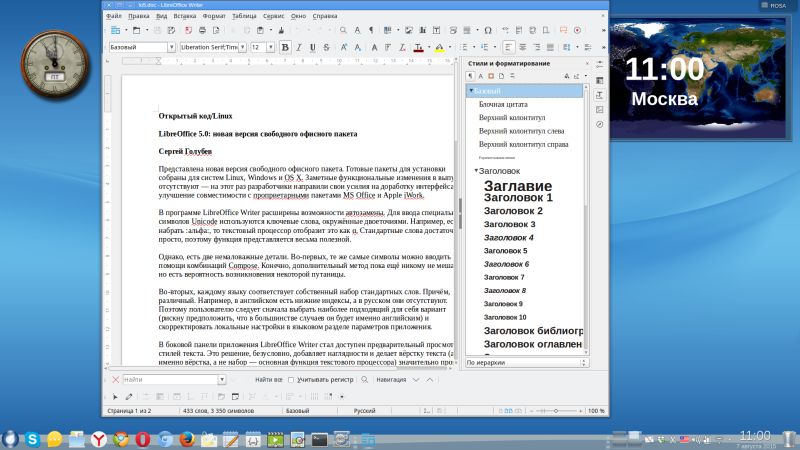Adjust the zoom slider in status bar

coord(556,411)
